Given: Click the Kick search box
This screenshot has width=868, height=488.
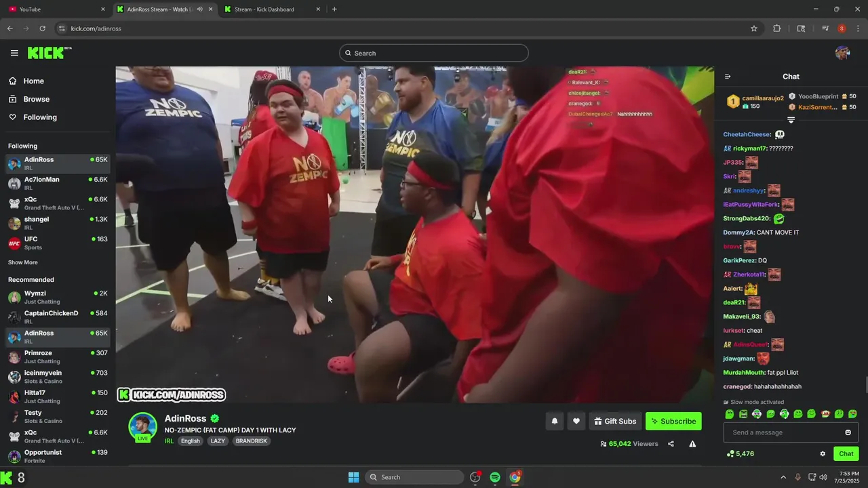Looking at the screenshot, I should pos(434,53).
